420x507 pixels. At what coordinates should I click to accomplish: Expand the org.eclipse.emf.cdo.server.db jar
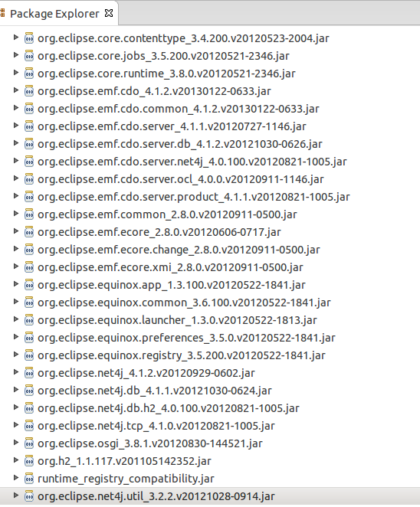point(15,143)
